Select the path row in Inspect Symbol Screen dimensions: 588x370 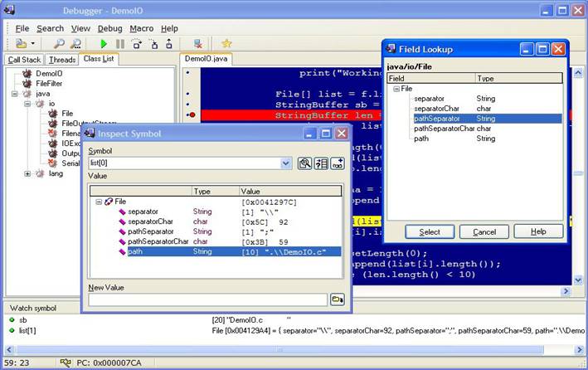(x=234, y=252)
